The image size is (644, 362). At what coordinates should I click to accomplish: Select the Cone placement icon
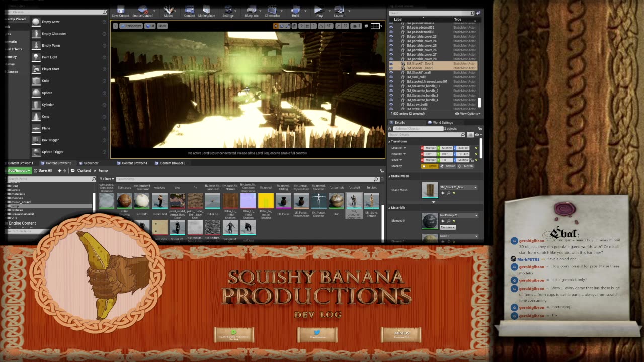36,116
